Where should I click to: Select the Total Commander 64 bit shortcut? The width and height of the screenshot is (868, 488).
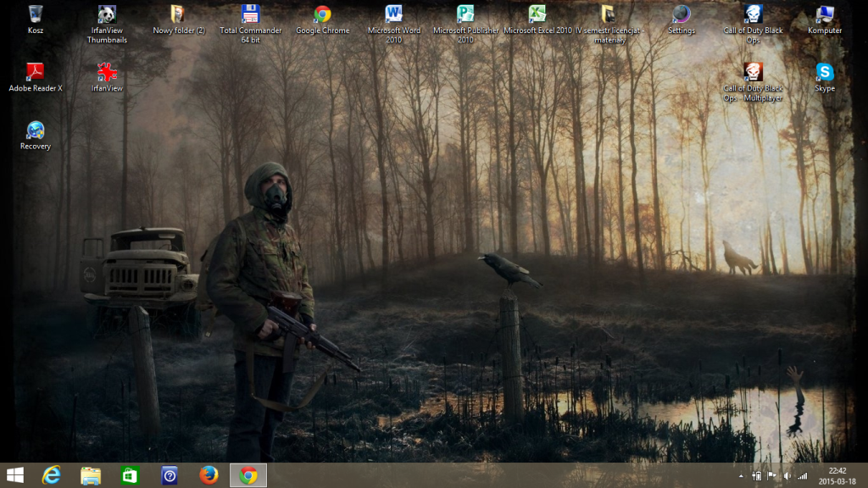pyautogui.click(x=250, y=25)
